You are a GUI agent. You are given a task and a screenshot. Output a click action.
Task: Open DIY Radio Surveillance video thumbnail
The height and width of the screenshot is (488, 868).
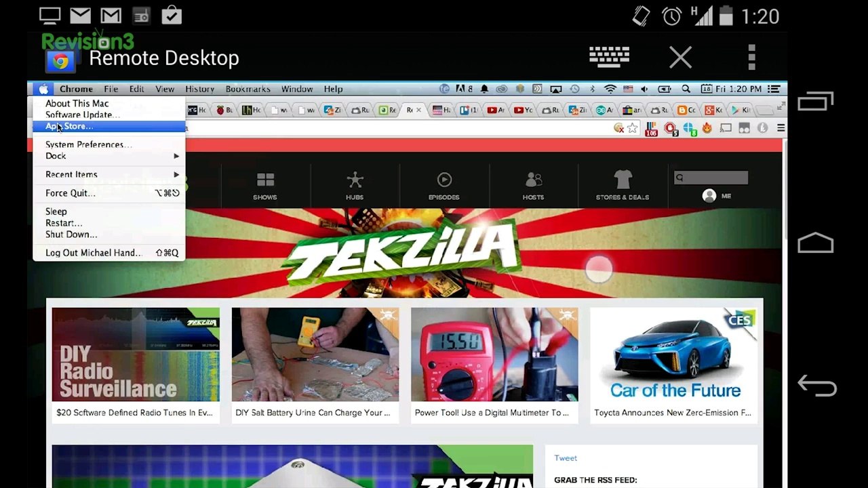click(x=136, y=354)
